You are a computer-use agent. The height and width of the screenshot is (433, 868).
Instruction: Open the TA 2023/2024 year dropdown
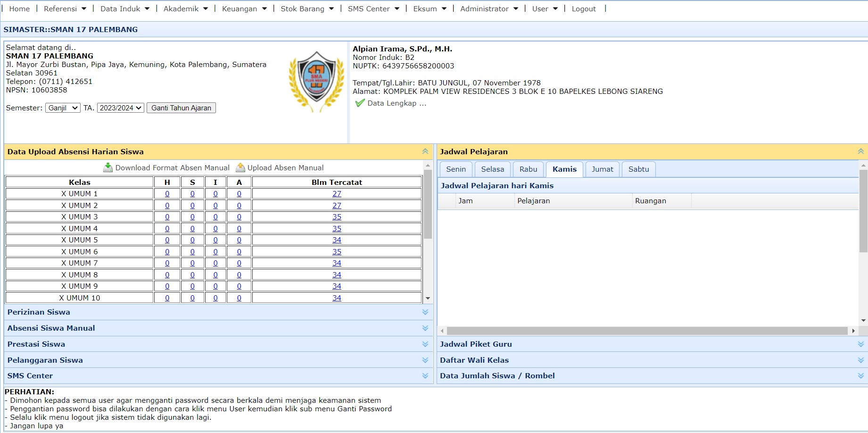point(120,108)
